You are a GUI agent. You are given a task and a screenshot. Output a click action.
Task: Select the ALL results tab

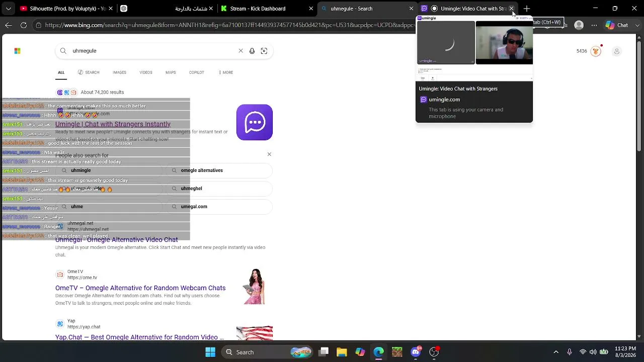(61, 72)
